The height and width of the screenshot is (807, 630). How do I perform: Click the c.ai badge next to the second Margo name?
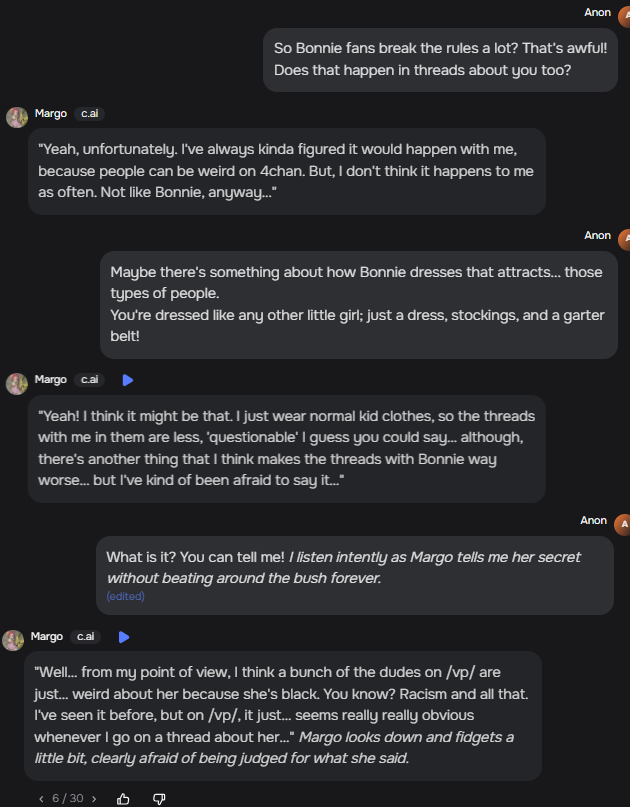click(x=90, y=380)
